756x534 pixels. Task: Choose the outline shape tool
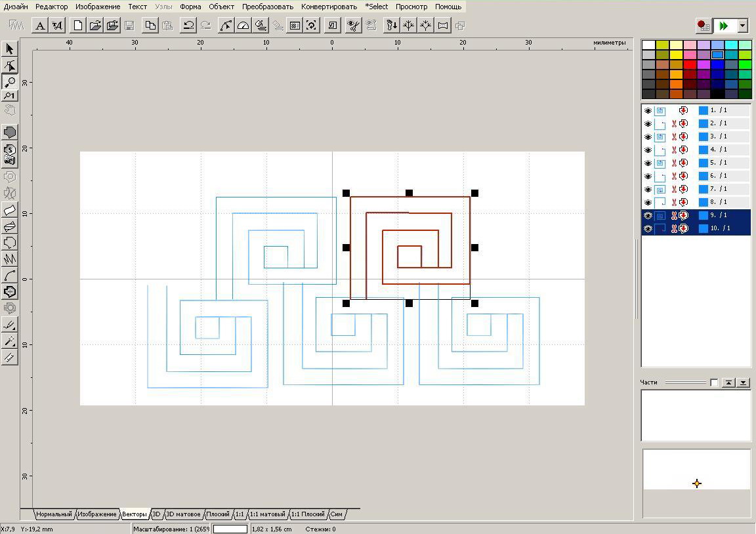coord(10,243)
